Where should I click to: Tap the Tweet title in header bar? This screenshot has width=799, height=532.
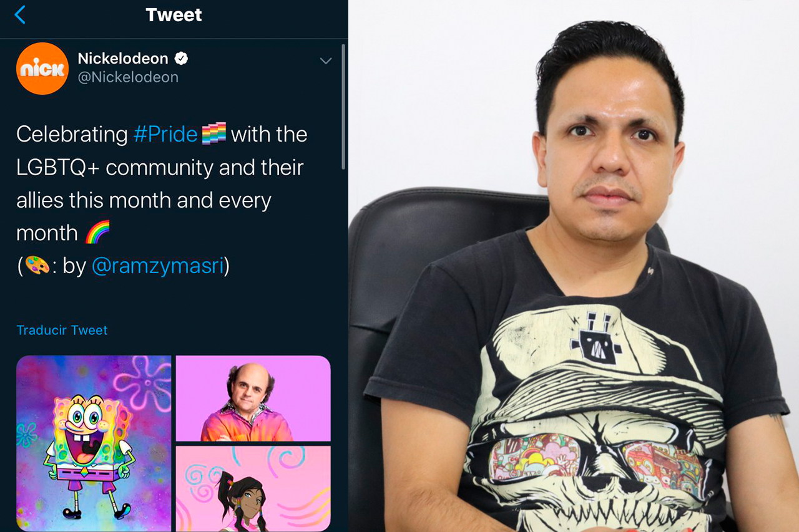[x=174, y=15]
